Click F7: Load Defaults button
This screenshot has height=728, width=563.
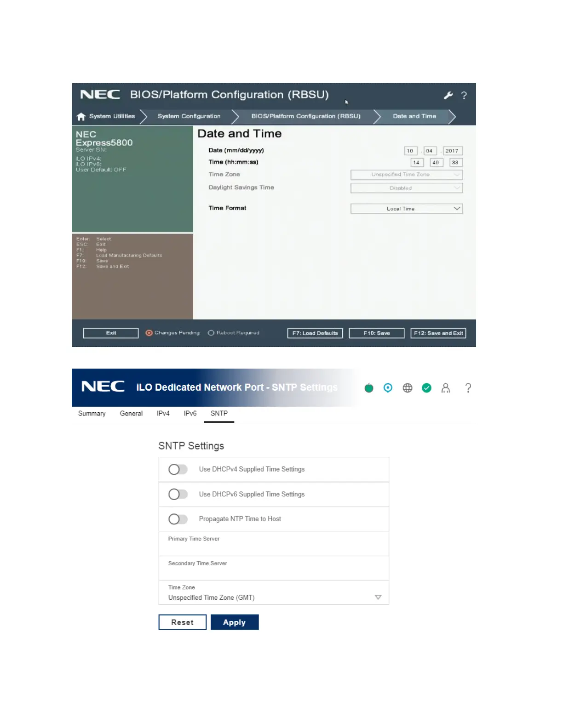pos(315,333)
